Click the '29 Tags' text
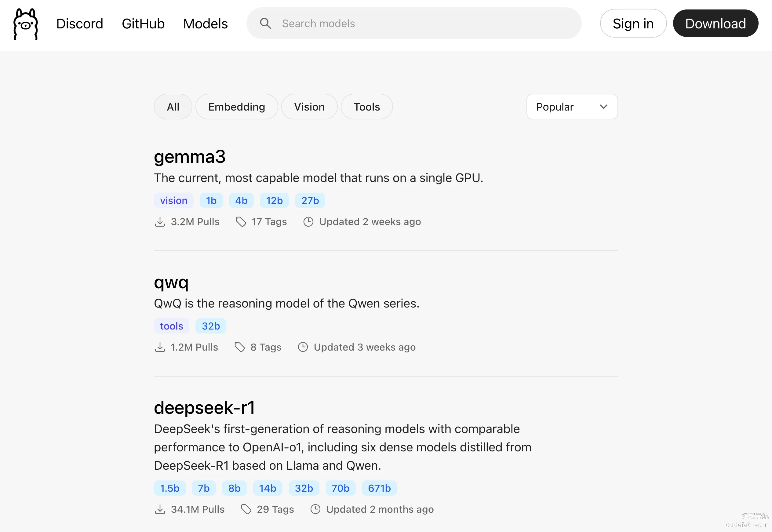772x532 pixels. tap(275, 509)
